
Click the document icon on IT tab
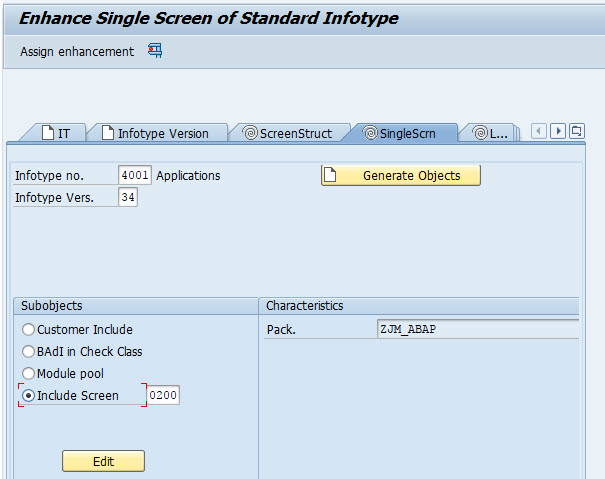47,133
